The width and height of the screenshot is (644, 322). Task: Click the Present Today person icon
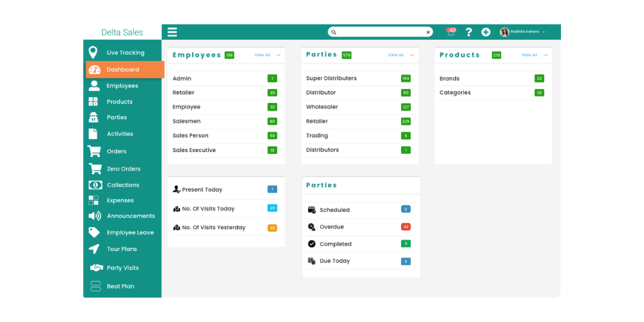pyautogui.click(x=176, y=189)
